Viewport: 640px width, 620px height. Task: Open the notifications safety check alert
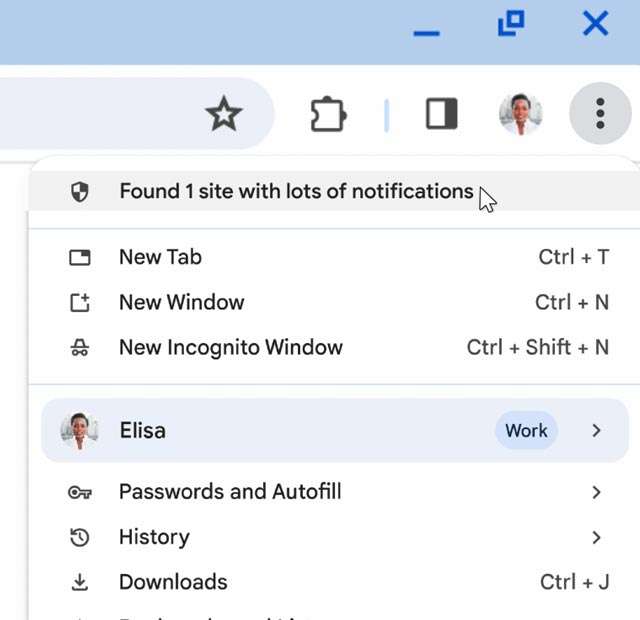pyautogui.click(x=296, y=191)
